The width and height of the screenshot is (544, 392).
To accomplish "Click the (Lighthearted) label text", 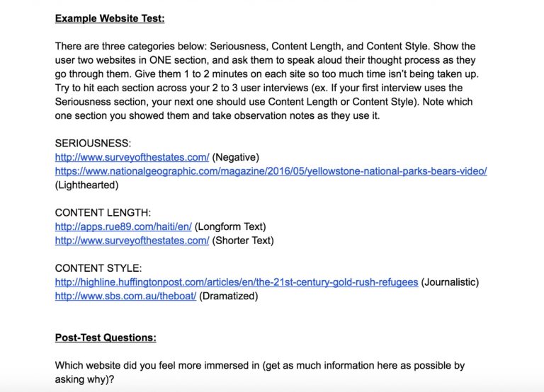I will pos(86,185).
